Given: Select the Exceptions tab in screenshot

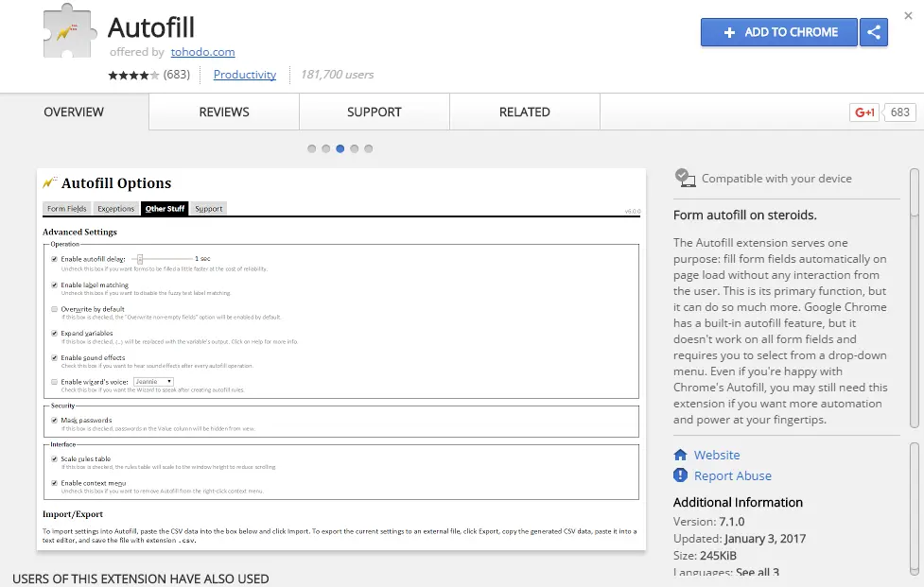Looking at the screenshot, I should click(116, 208).
